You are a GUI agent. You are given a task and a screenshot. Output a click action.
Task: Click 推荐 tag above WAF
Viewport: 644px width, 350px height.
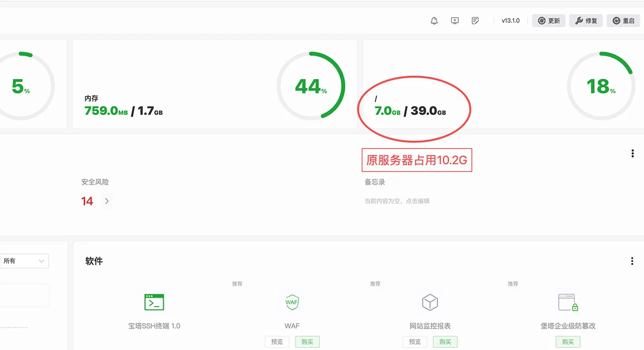(x=237, y=283)
